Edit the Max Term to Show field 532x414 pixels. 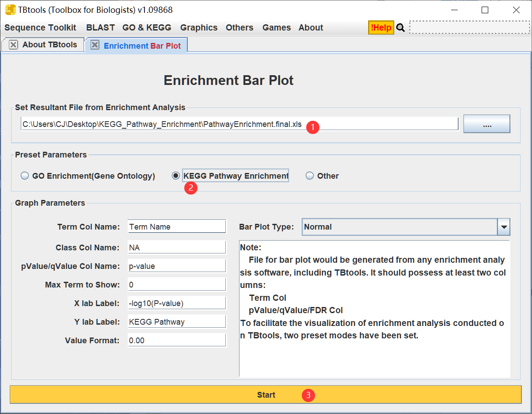pyautogui.click(x=177, y=285)
